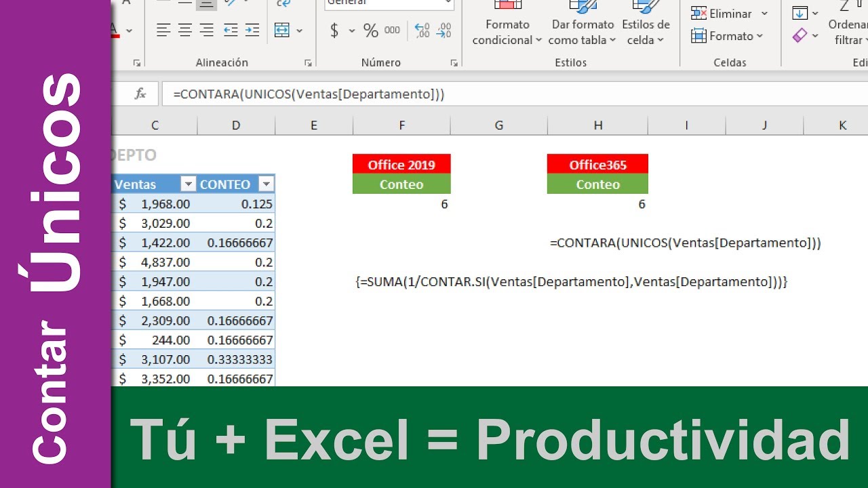Screen dimensions: 868x488
Task: Open the CONTEO column filter arrow
Action: click(267, 184)
